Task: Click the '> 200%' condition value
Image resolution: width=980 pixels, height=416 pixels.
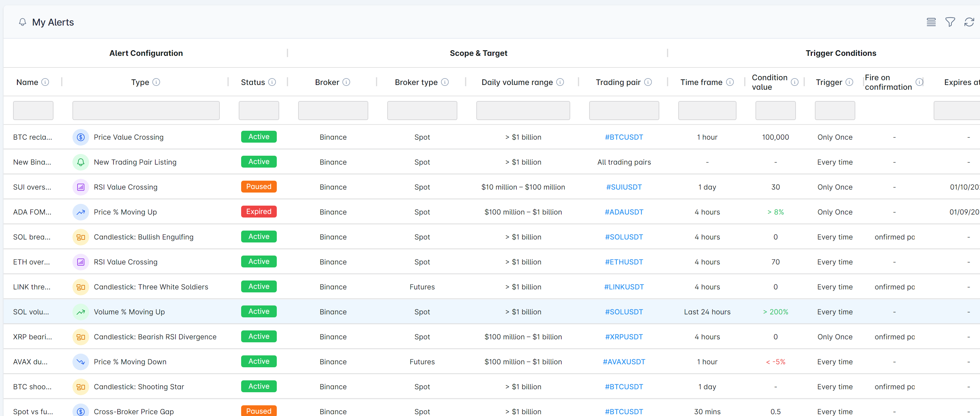Action: (775, 312)
